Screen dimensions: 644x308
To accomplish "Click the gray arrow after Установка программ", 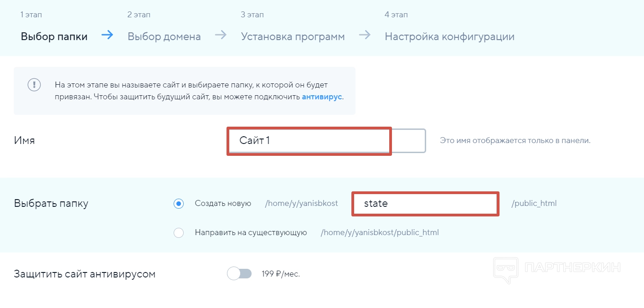I will tap(365, 36).
